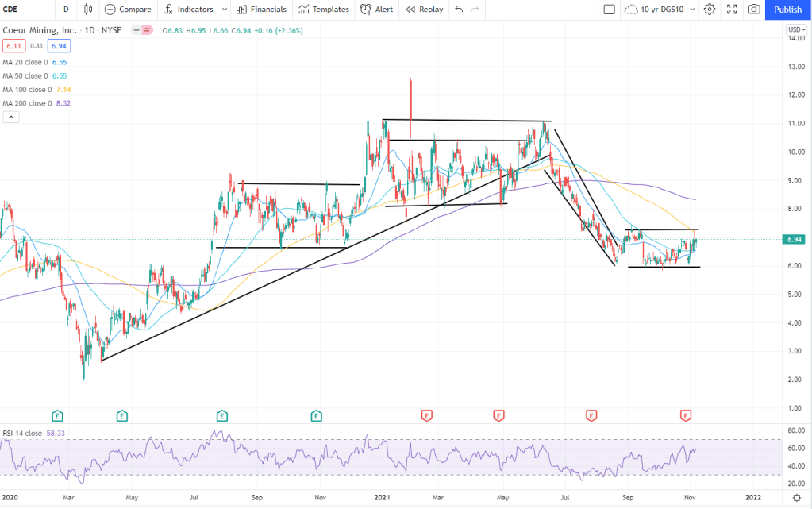Open chart settings gear in top toolbar

(x=710, y=10)
